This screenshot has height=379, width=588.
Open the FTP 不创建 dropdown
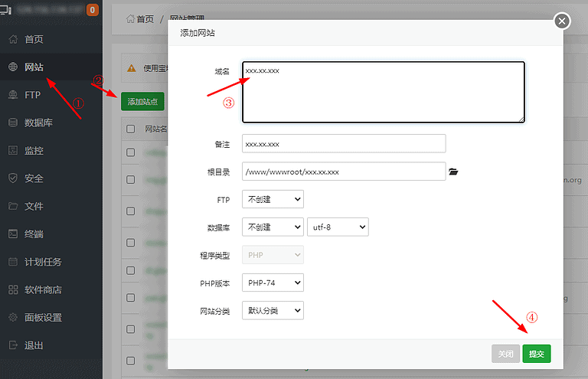pyautogui.click(x=273, y=199)
